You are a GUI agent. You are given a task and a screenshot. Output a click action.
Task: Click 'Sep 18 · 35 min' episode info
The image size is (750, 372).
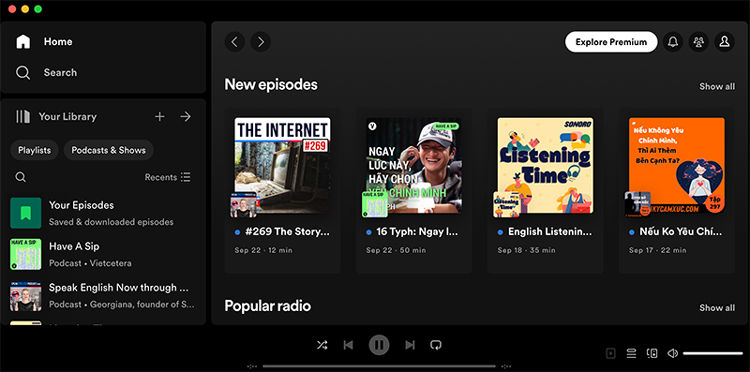[x=527, y=250]
